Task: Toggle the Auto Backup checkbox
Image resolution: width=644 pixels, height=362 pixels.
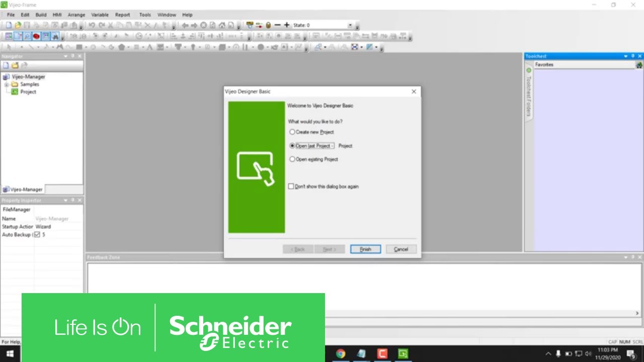Action: (37, 235)
